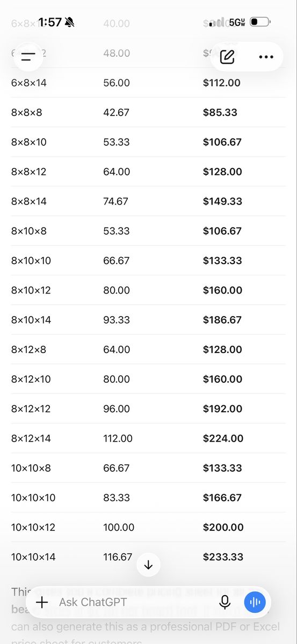This screenshot has width=297, height=644.
Task: Tap the scroll-to-bottom arrow button
Action: [x=149, y=565]
